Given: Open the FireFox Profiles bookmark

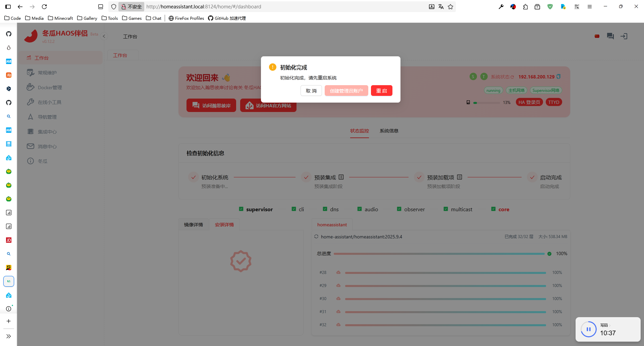Looking at the screenshot, I should click(x=186, y=18).
